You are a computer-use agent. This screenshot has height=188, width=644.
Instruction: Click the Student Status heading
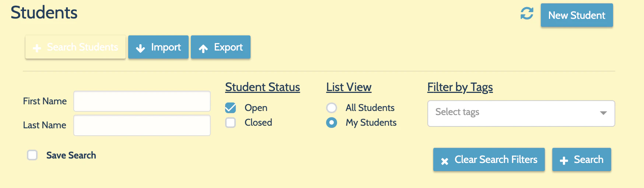(262, 87)
